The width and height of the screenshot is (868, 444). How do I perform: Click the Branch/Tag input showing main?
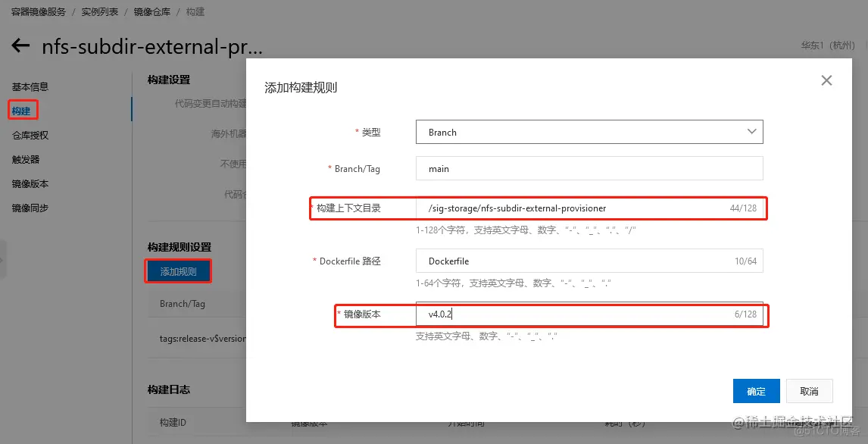point(589,168)
